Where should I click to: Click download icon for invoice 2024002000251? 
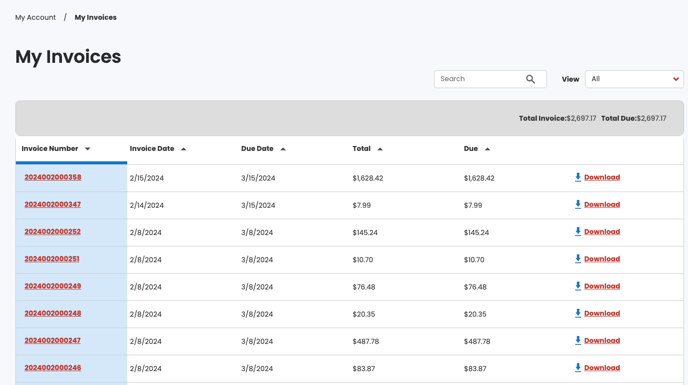578,259
